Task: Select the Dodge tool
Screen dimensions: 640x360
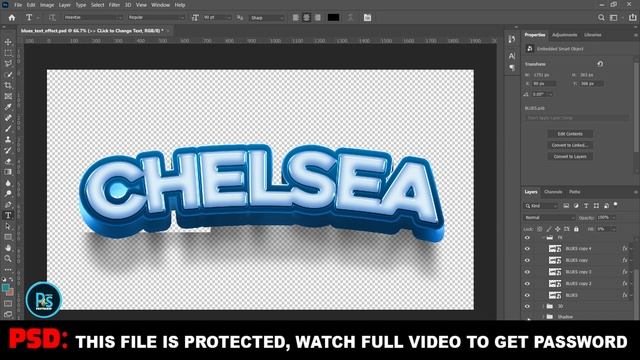Action: (x=8, y=193)
